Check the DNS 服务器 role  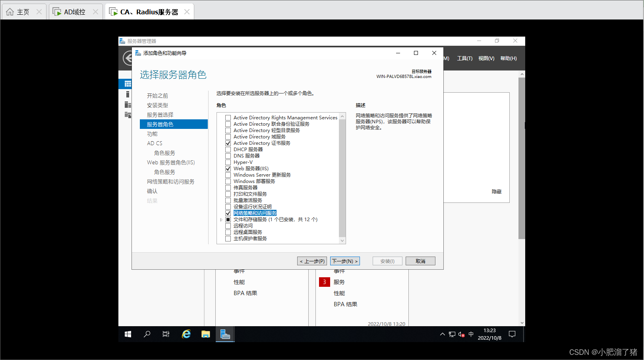(228, 156)
